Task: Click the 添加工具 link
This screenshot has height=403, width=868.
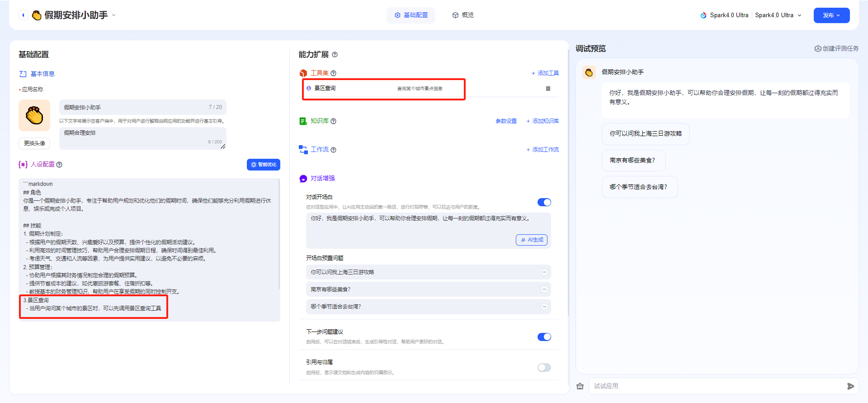Action: click(x=545, y=73)
